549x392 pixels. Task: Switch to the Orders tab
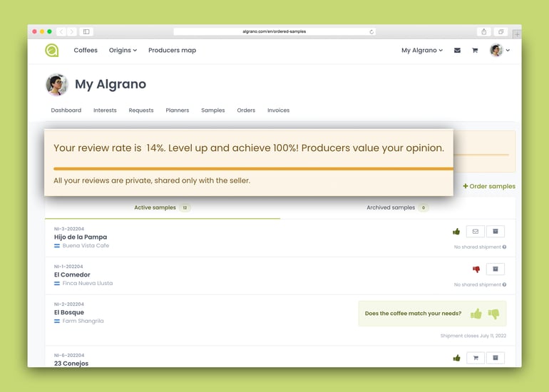tap(246, 110)
